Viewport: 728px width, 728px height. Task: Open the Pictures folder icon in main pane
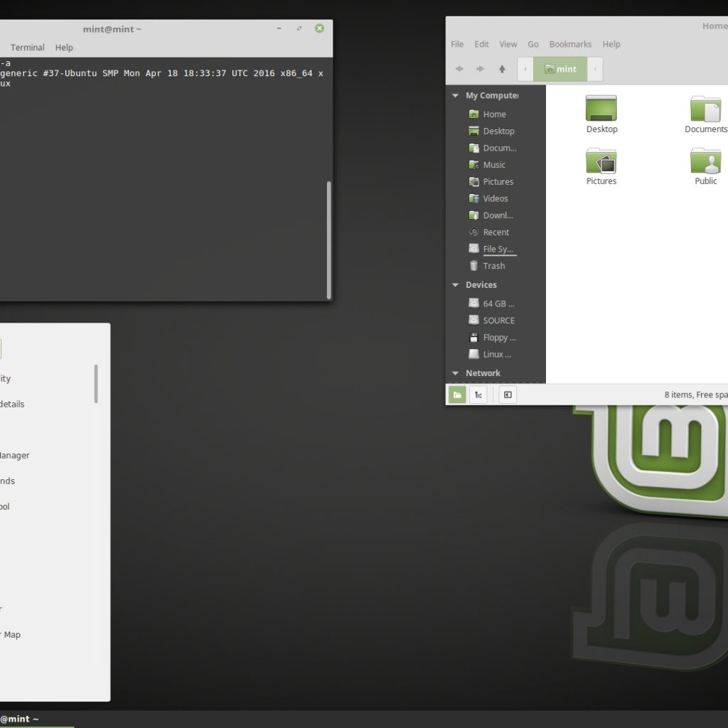click(601, 166)
